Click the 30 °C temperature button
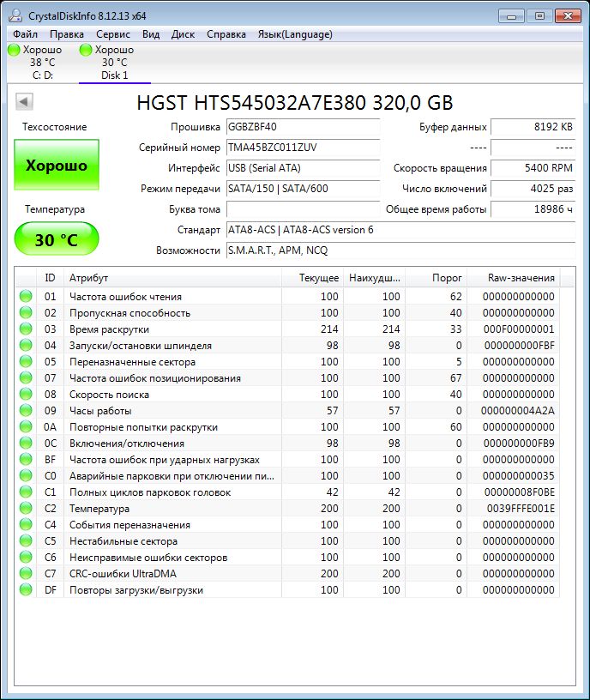590x700 pixels. click(57, 239)
